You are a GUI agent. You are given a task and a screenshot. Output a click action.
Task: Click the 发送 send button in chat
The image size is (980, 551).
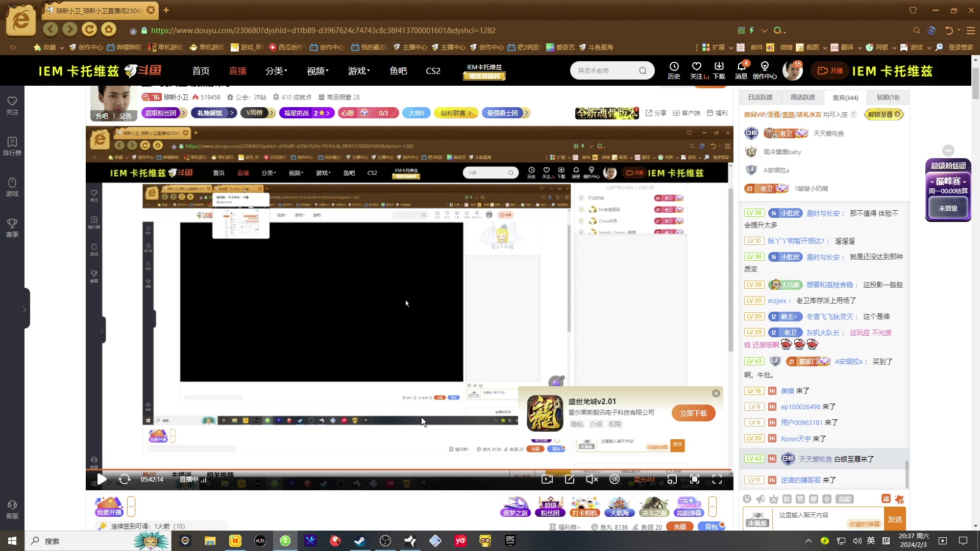tap(895, 519)
